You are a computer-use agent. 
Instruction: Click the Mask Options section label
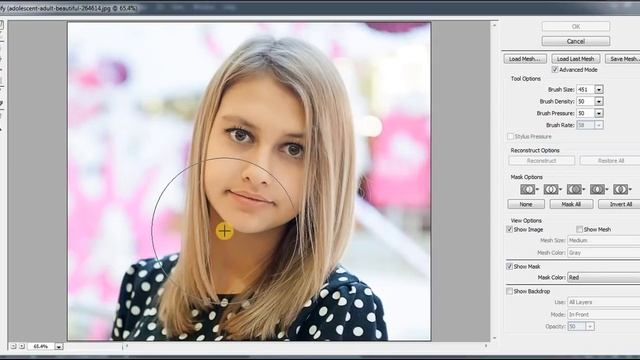[527, 177]
